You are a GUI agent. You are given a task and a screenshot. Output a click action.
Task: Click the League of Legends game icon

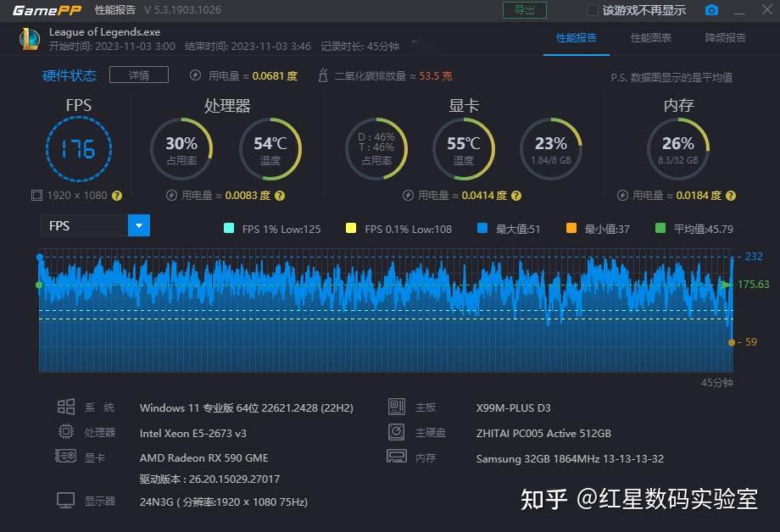coord(30,39)
